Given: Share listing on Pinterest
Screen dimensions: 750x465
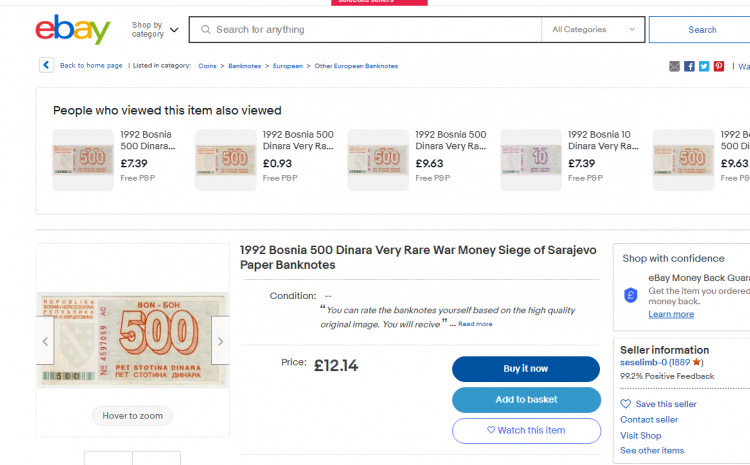Looking at the screenshot, I should tap(719, 66).
